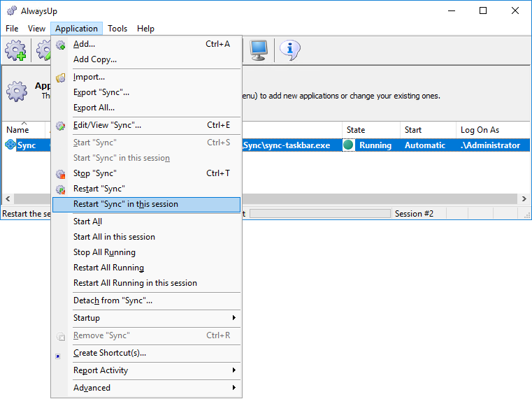Close the open Application menu
Screen dimensions: 532x399
click(x=76, y=29)
